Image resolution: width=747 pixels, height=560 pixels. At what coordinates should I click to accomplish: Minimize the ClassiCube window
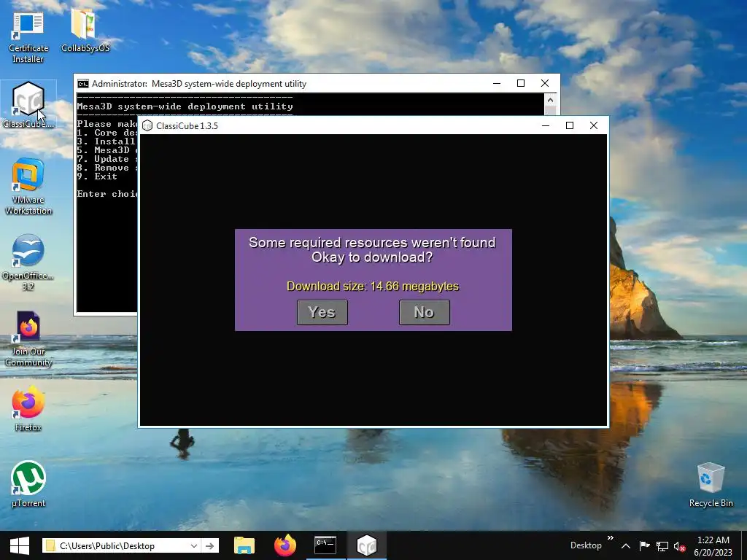546,125
